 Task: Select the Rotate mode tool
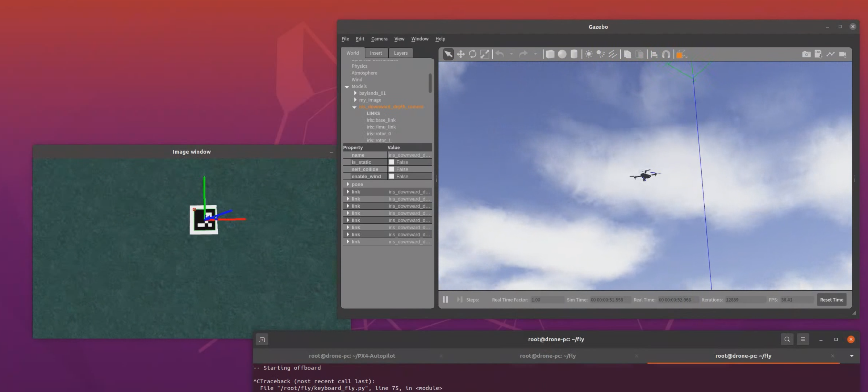(472, 54)
